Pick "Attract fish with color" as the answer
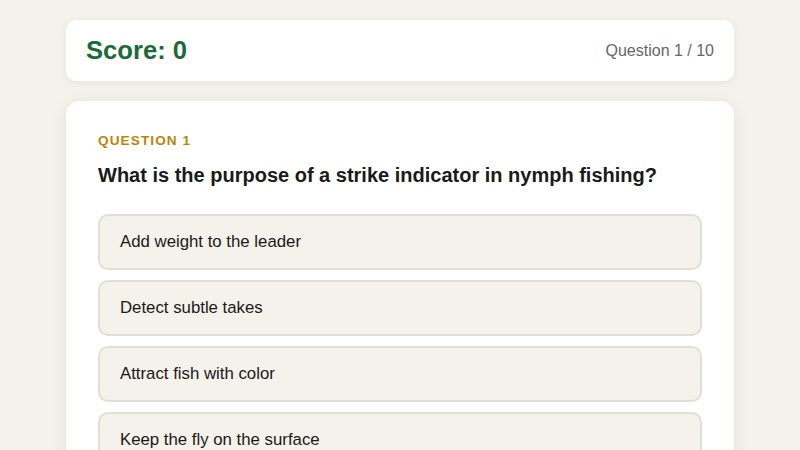This screenshot has width=800, height=450. coord(399,374)
